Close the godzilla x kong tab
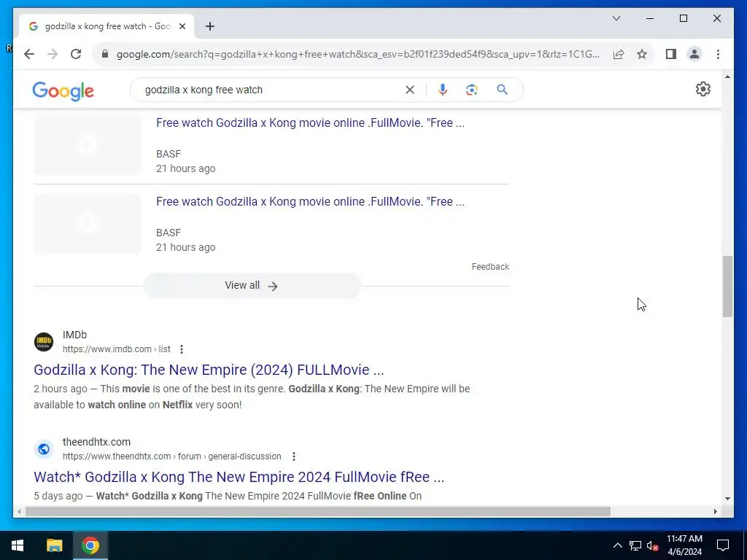Screen dimensions: 747x560 click(182, 26)
